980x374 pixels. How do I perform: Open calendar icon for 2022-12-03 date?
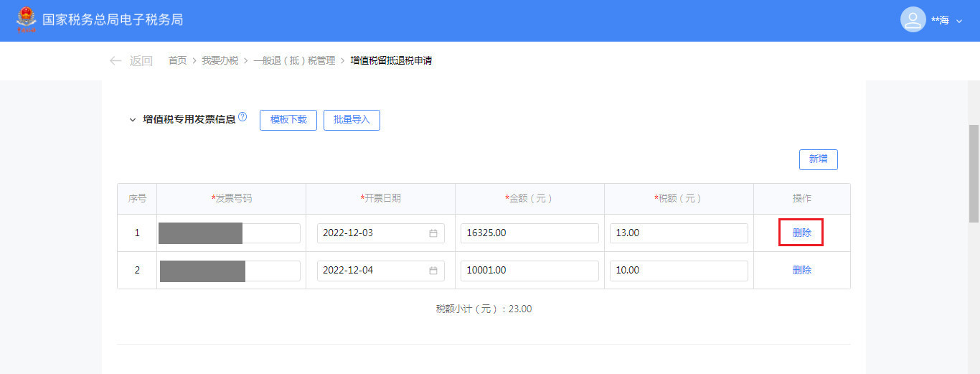pos(433,233)
